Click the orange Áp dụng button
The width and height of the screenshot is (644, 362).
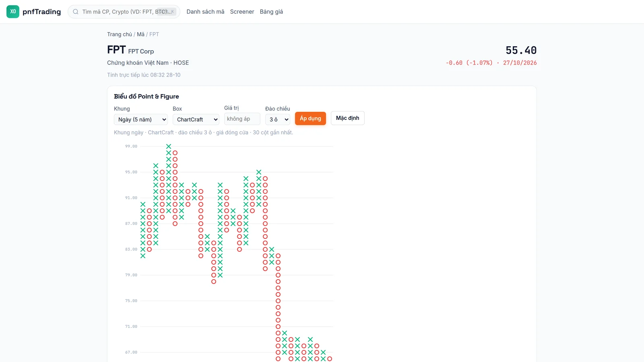point(310,118)
